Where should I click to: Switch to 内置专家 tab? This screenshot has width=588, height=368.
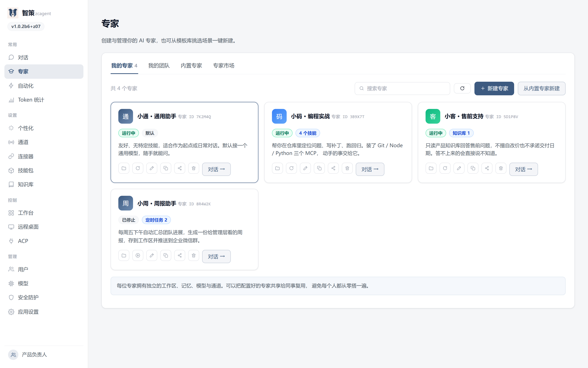coord(191,66)
